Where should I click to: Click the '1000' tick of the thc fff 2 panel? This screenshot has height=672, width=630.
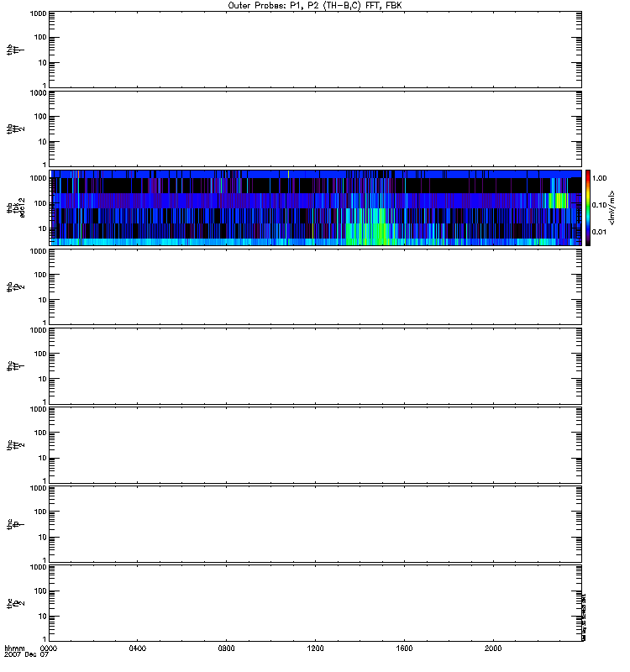pyautogui.click(x=38, y=409)
